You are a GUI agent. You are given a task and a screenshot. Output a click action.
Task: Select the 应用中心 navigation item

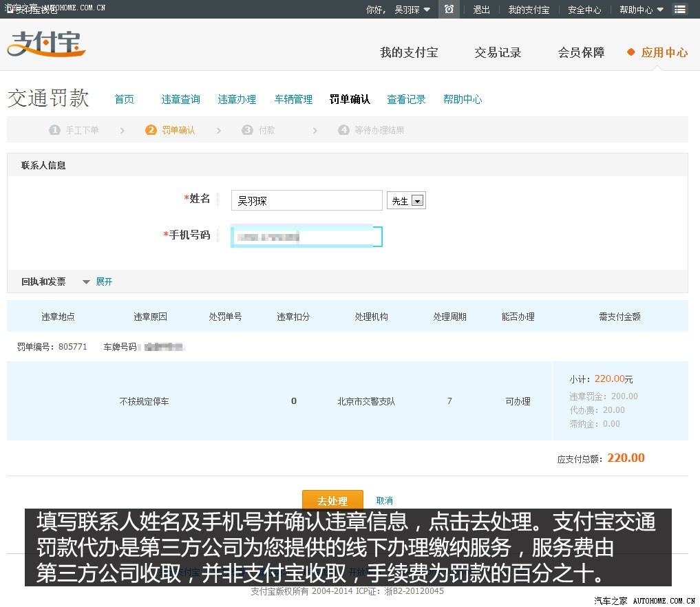point(664,52)
